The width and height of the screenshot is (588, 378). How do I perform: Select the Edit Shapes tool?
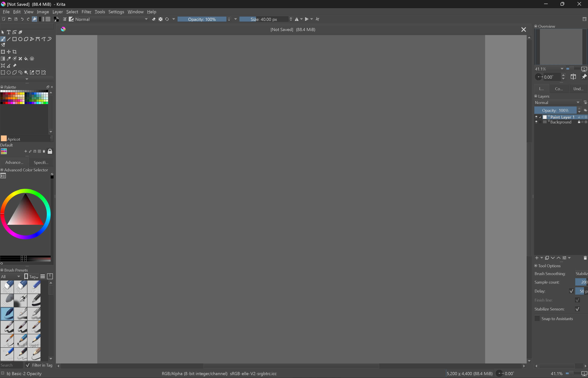[15, 32]
